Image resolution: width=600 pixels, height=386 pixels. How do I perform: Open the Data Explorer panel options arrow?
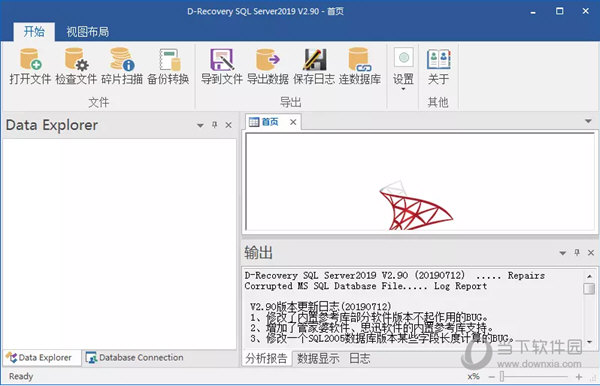200,125
